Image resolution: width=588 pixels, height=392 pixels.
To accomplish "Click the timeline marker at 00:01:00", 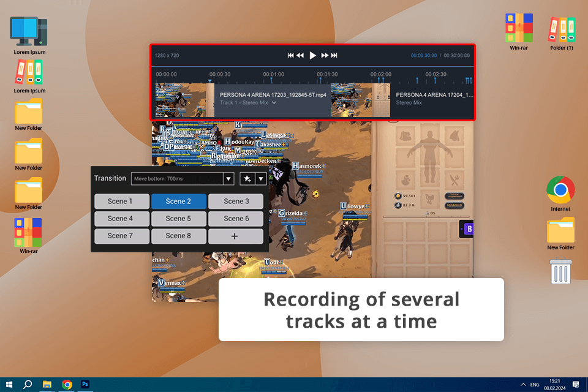I will coord(271,80).
